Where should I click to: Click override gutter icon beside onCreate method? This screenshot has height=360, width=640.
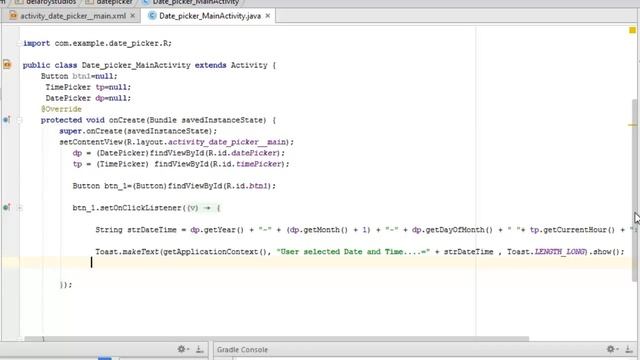click(x=7, y=120)
